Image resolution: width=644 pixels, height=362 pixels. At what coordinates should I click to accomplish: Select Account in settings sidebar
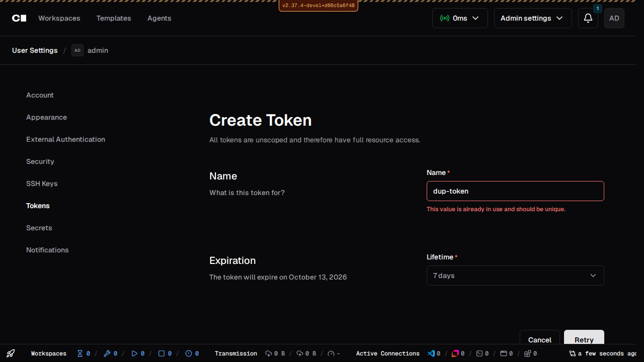40,95
